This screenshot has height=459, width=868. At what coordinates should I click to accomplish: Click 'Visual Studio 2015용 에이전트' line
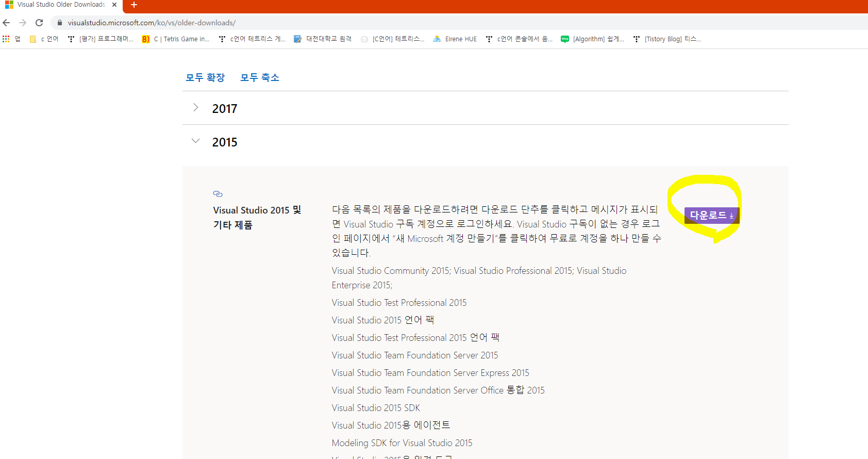[x=391, y=425]
